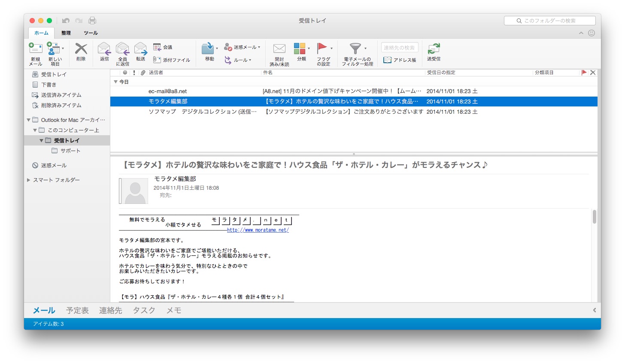
Task: Click the フラグの設定 flag icon
Action: [x=322, y=48]
